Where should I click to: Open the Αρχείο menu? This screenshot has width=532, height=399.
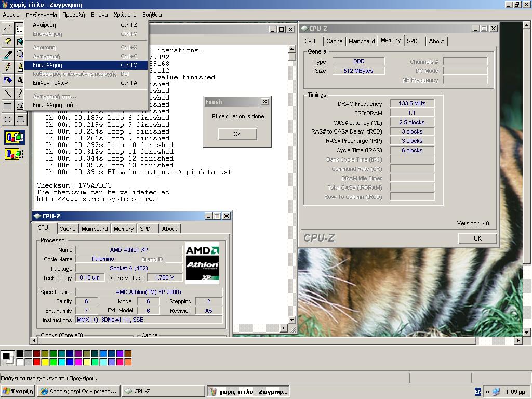pos(11,15)
